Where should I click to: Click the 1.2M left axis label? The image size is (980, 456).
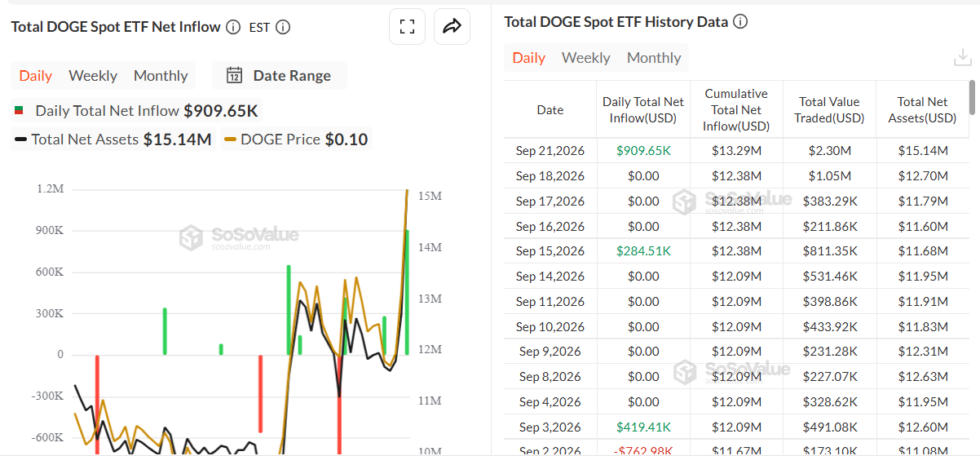50,189
